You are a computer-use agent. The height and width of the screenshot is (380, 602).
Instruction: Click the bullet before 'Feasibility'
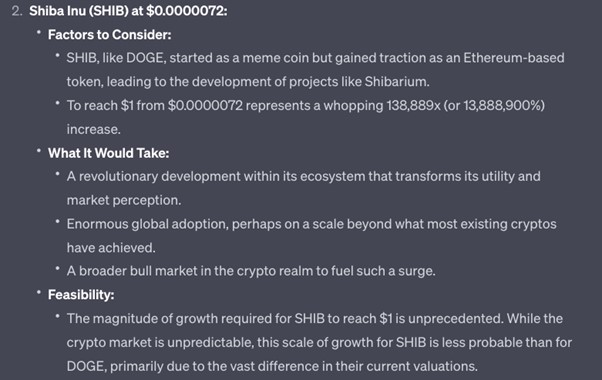[39, 293]
